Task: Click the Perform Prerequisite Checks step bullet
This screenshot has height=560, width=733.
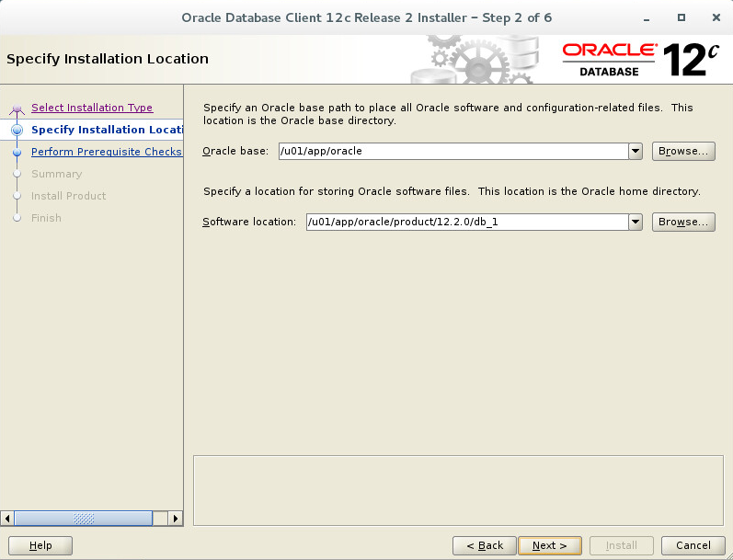Action: (x=17, y=153)
